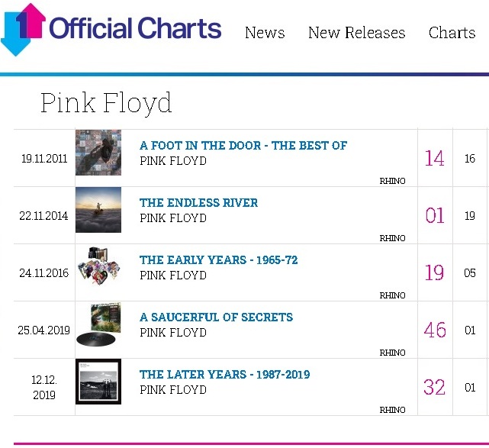Click the Pink Floyd page heading
This screenshot has width=489, height=448.
pyautogui.click(x=106, y=102)
